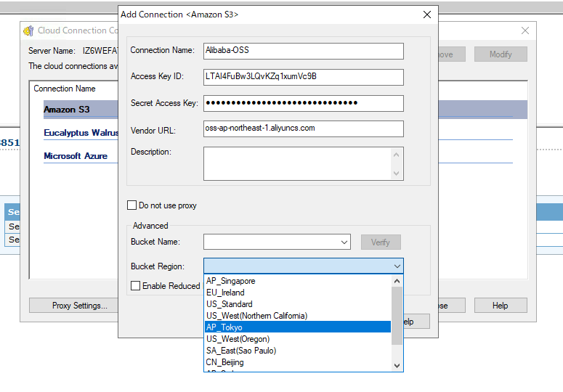The image size is (563, 392).
Task: Click the Connection Name column header
Action: [65, 89]
